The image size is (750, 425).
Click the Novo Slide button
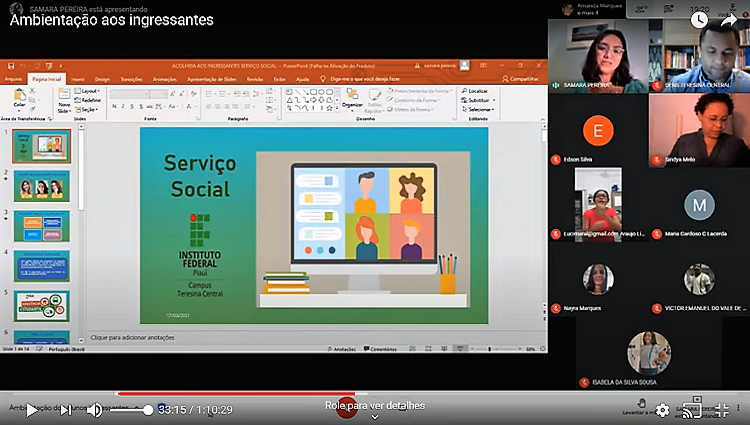64,101
